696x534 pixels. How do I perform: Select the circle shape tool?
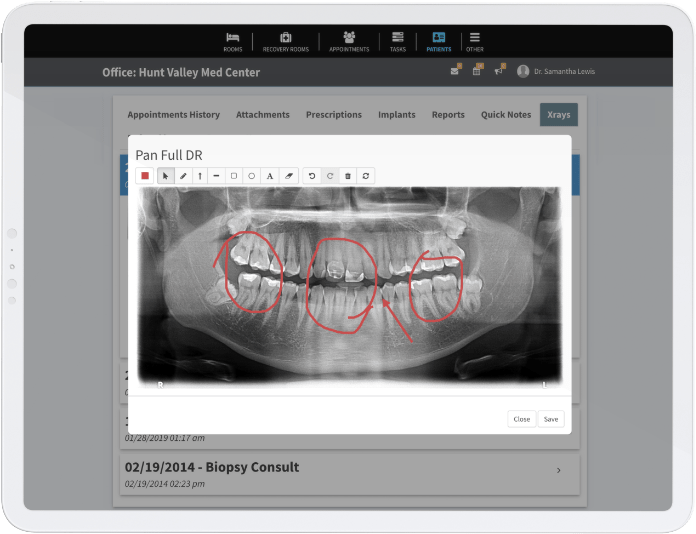[x=251, y=176]
